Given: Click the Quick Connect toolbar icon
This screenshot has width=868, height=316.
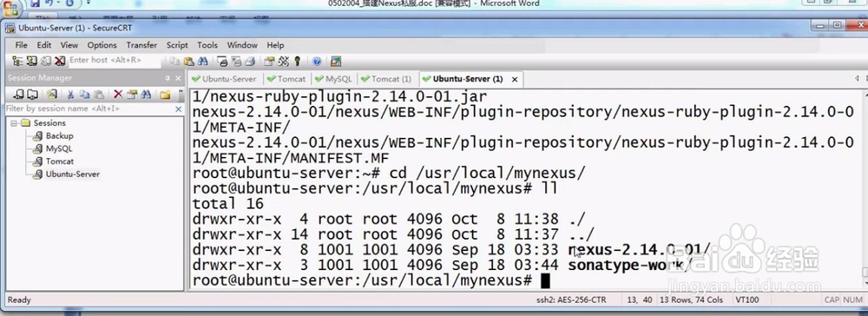Looking at the screenshot, I should point(32,61).
